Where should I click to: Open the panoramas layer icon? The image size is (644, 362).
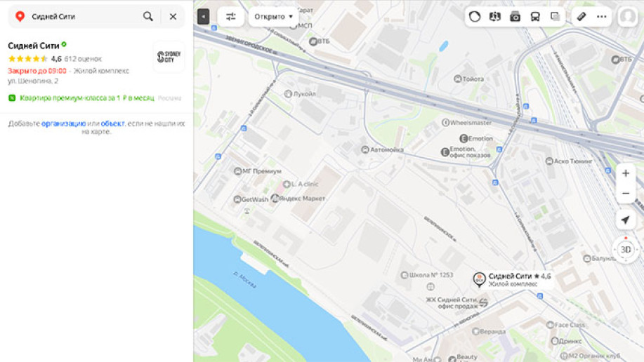click(x=495, y=17)
